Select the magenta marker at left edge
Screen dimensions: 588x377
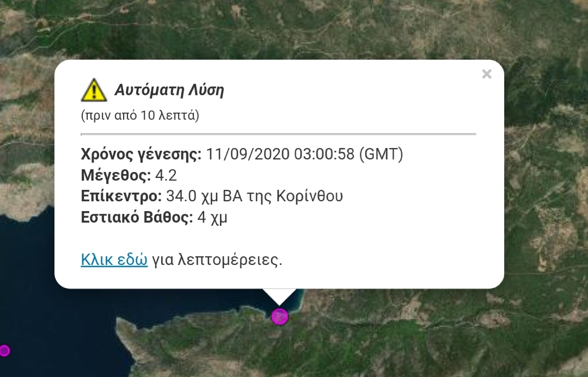point(4,350)
